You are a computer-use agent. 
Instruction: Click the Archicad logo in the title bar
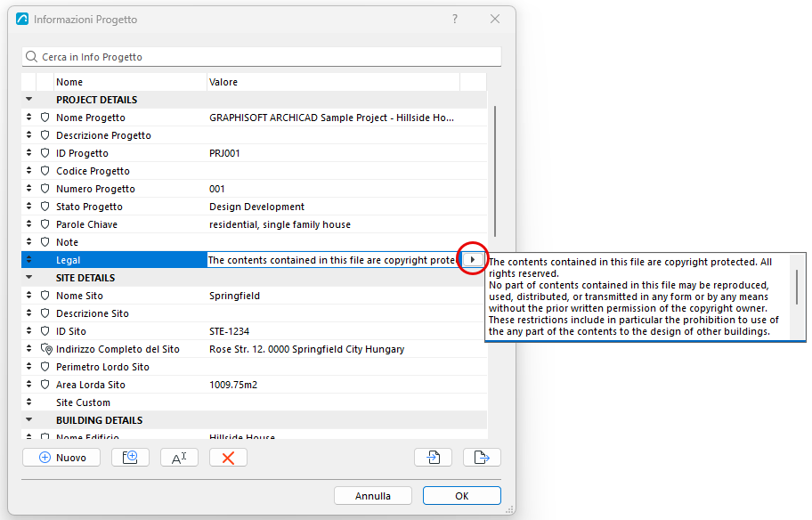coord(22,20)
